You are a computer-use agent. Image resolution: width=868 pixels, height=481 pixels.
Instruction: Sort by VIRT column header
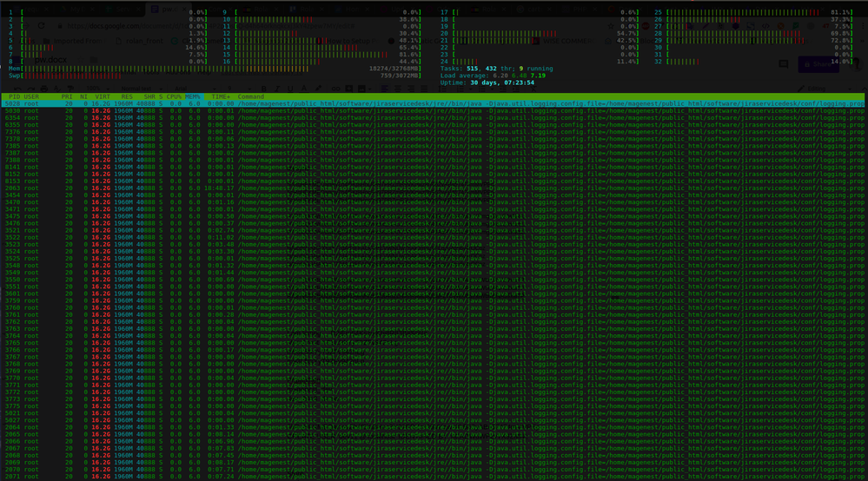[103, 96]
